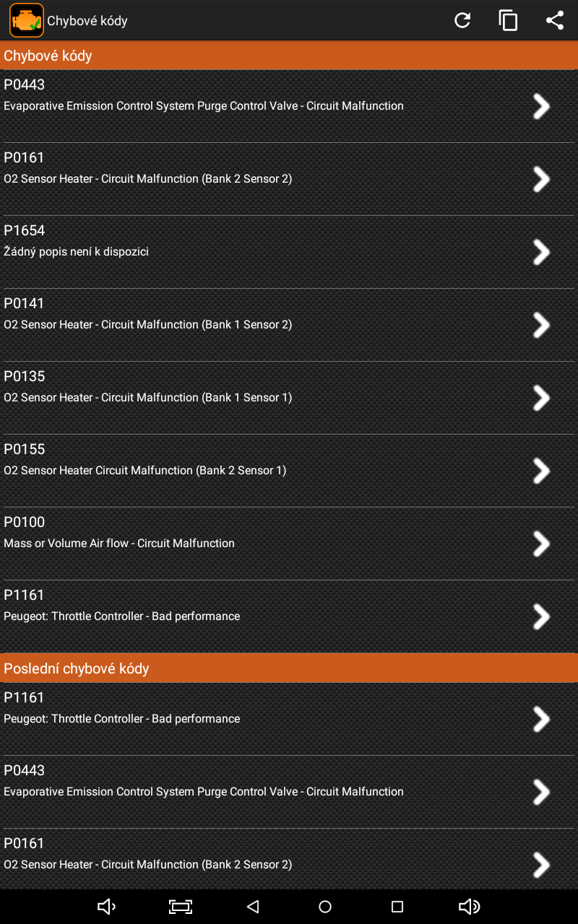Viewport: 578px width, 924px height.
Task: Expand details arrow for P1654
Action: point(541,252)
